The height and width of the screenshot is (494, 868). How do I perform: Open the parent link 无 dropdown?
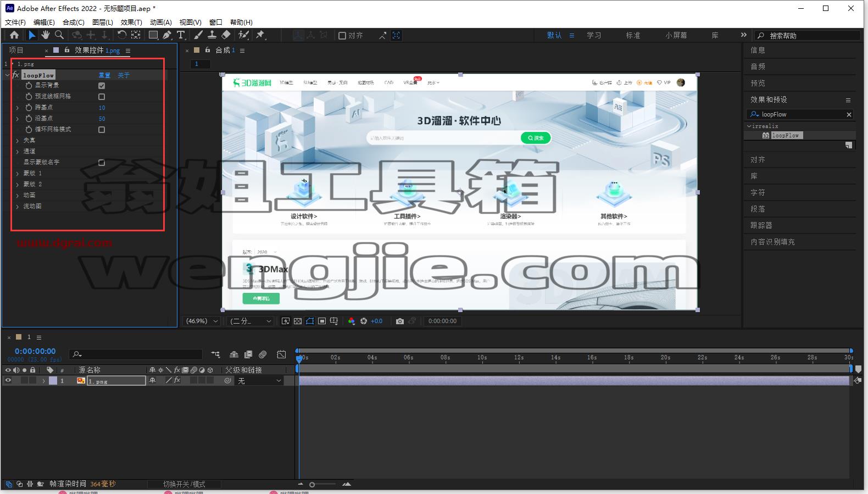pos(259,381)
